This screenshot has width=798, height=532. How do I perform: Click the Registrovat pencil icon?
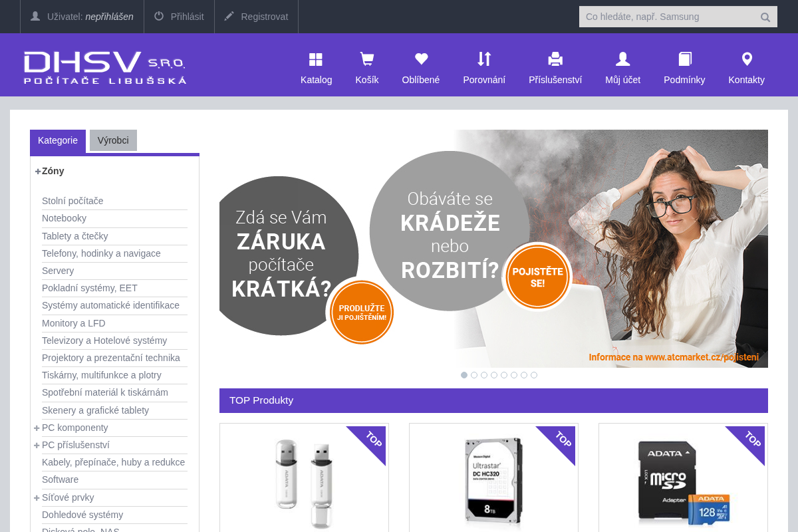pyautogui.click(x=229, y=16)
